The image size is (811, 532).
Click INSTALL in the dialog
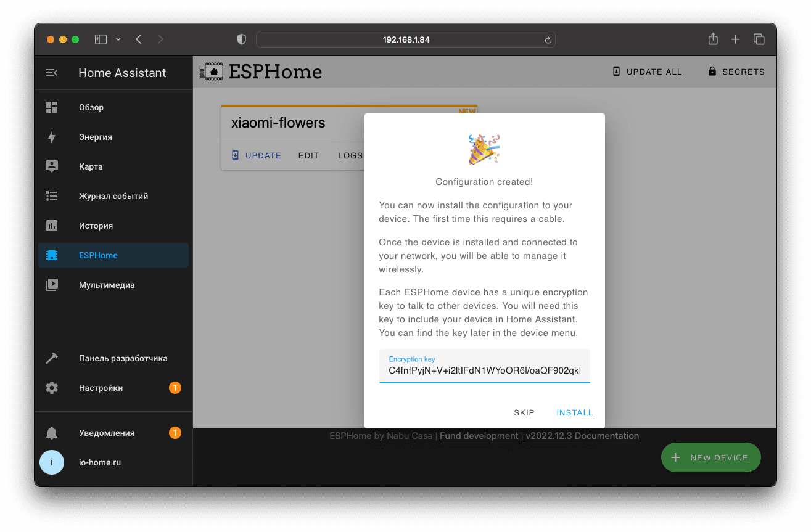click(575, 412)
